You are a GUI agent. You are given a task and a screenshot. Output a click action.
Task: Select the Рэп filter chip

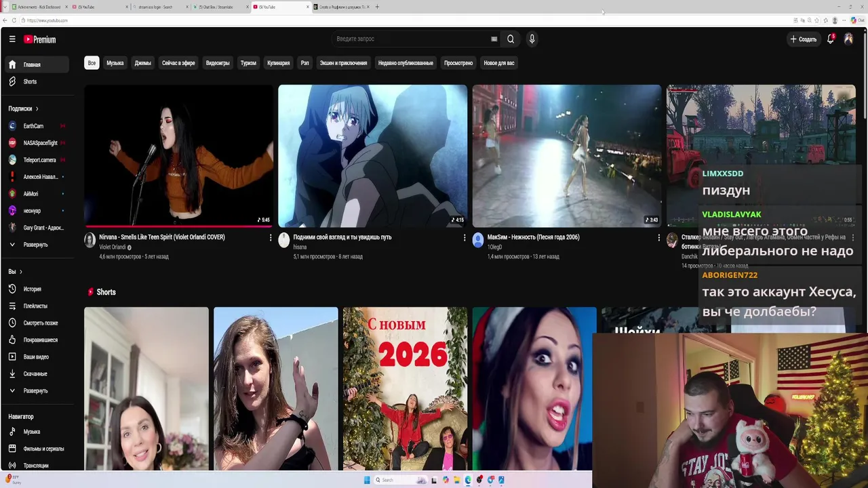click(x=305, y=63)
